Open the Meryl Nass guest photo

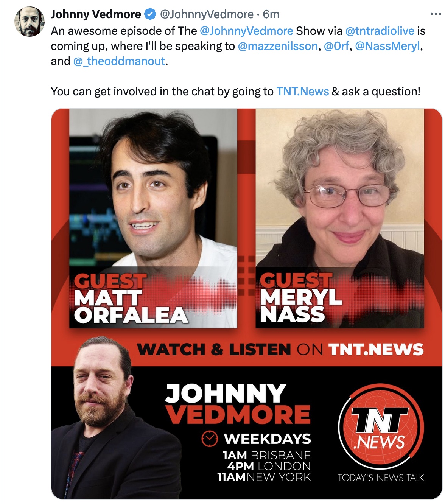(x=340, y=218)
